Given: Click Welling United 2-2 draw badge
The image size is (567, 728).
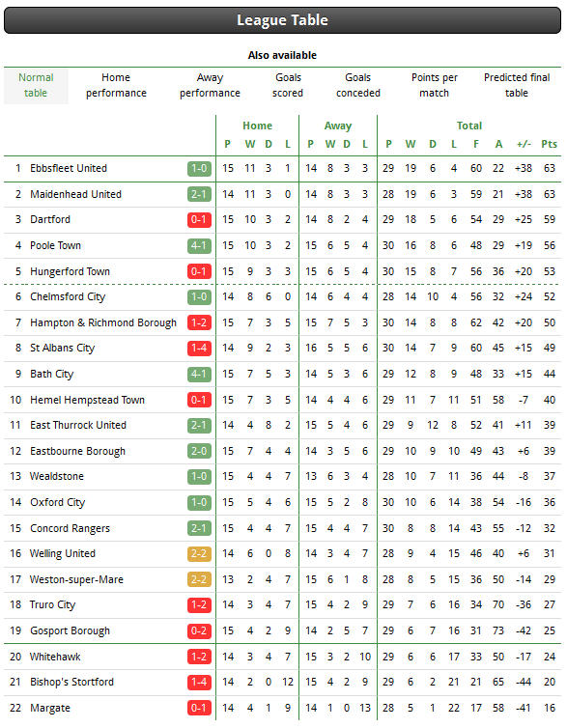Looking at the screenshot, I should 199,554.
